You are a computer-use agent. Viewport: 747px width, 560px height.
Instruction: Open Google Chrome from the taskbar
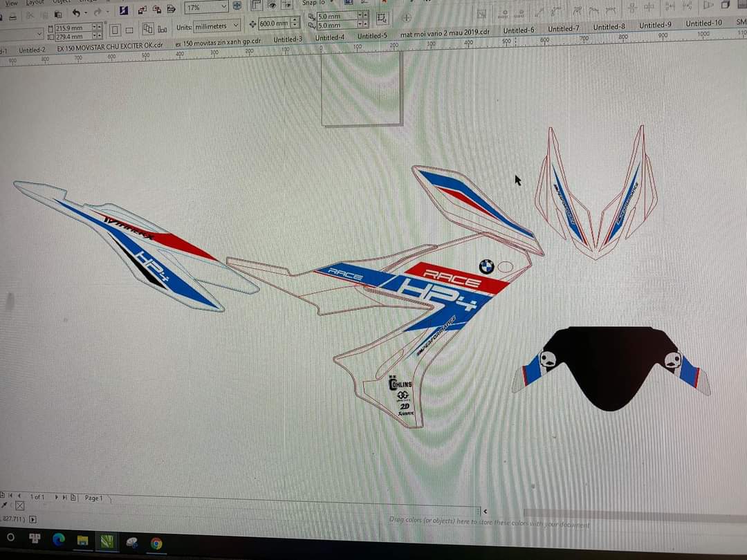pos(156,543)
